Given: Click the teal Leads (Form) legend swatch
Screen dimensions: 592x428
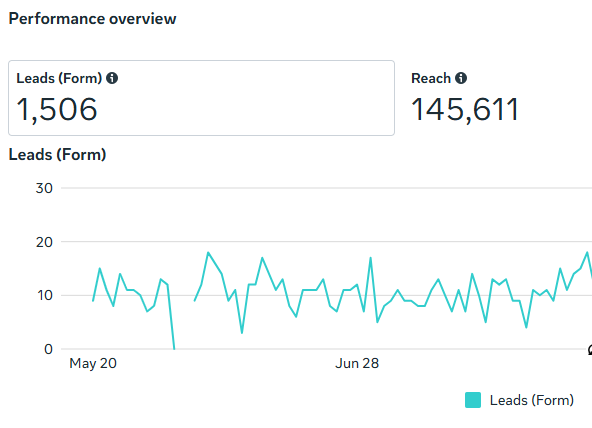Looking at the screenshot, I should click(473, 400).
